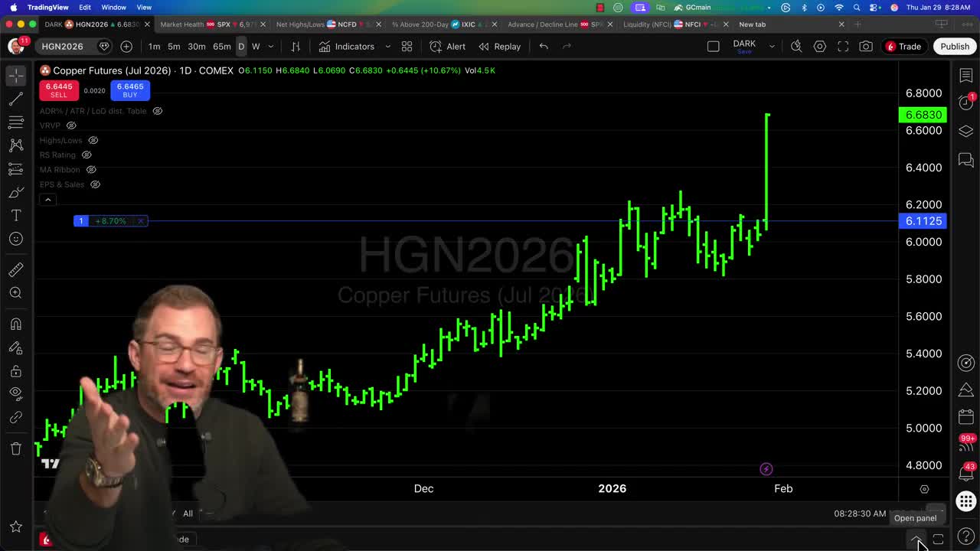Open the timeframe dropdown next to W
Screen dimensions: 980x551
click(x=270, y=46)
